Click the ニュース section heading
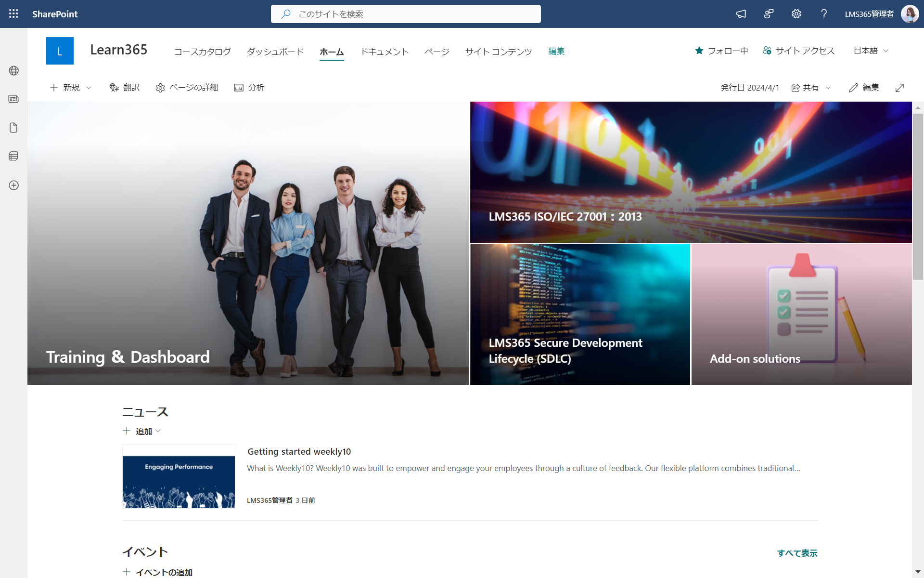924x578 pixels. [x=145, y=412]
